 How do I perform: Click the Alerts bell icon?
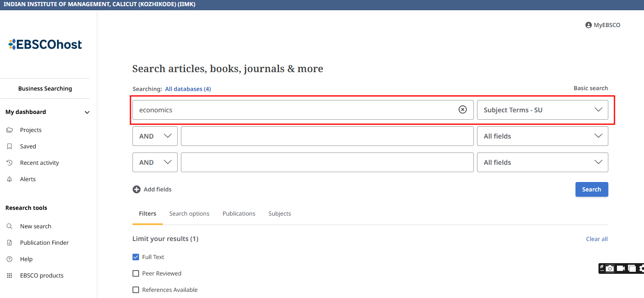[x=9, y=179]
